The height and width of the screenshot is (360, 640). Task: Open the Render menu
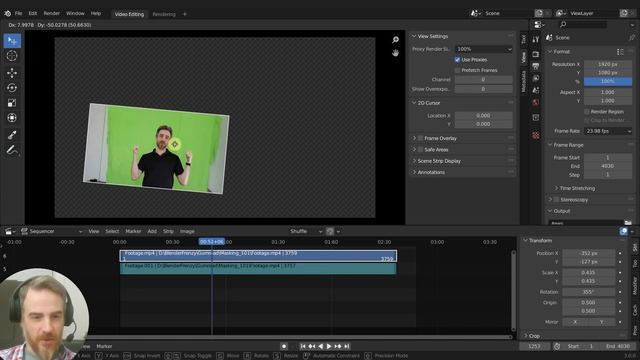(x=51, y=13)
